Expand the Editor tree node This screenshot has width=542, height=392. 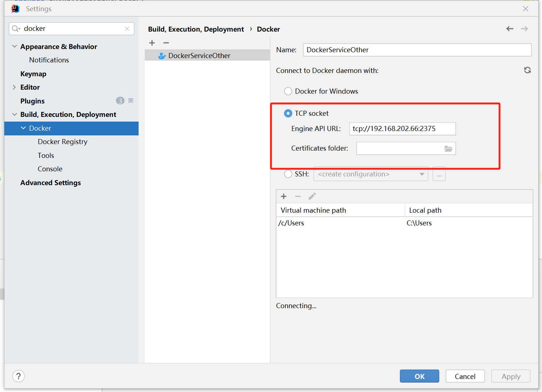coord(15,87)
